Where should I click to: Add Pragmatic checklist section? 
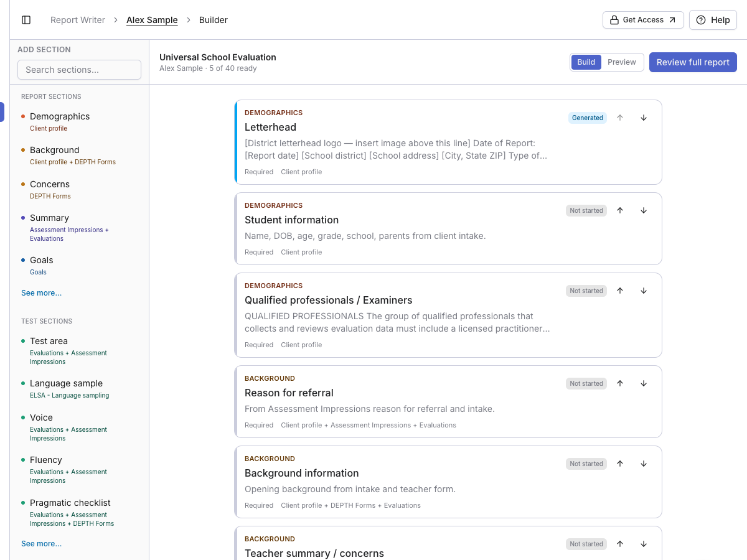click(x=79, y=512)
